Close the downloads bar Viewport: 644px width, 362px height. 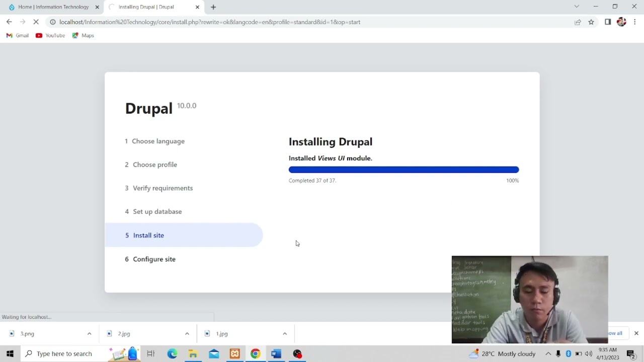click(x=636, y=333)
